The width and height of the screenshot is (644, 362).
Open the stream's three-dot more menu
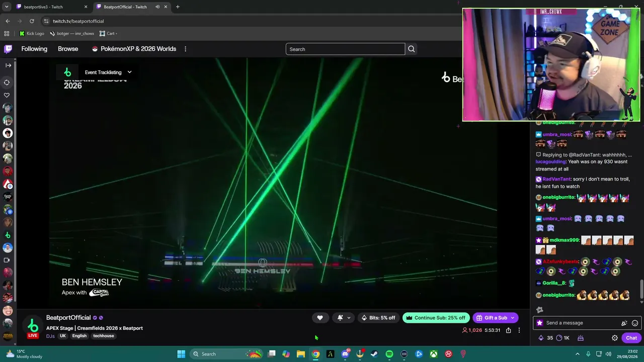(x=519, y=330)
